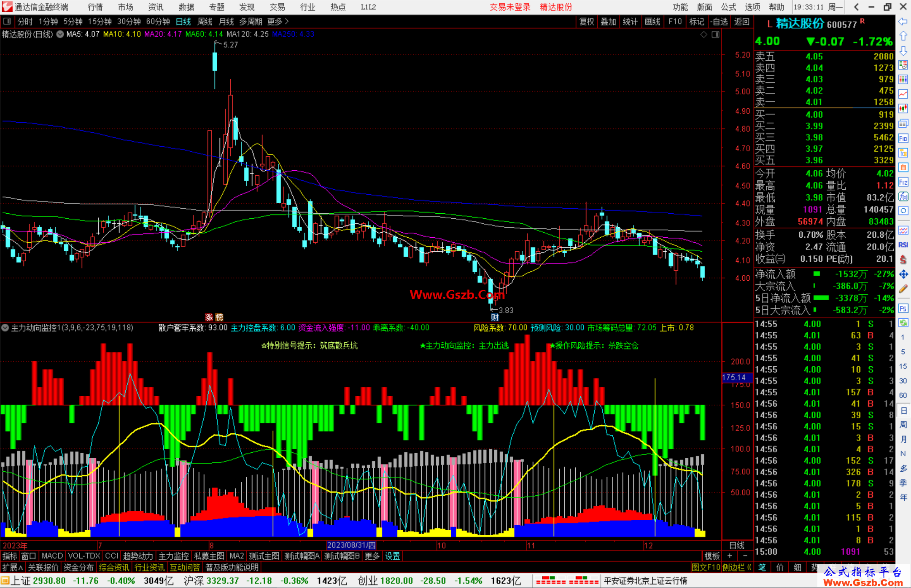Open 指标 indicator selector
The image size is (911, 588).
(x=10, y=556)
